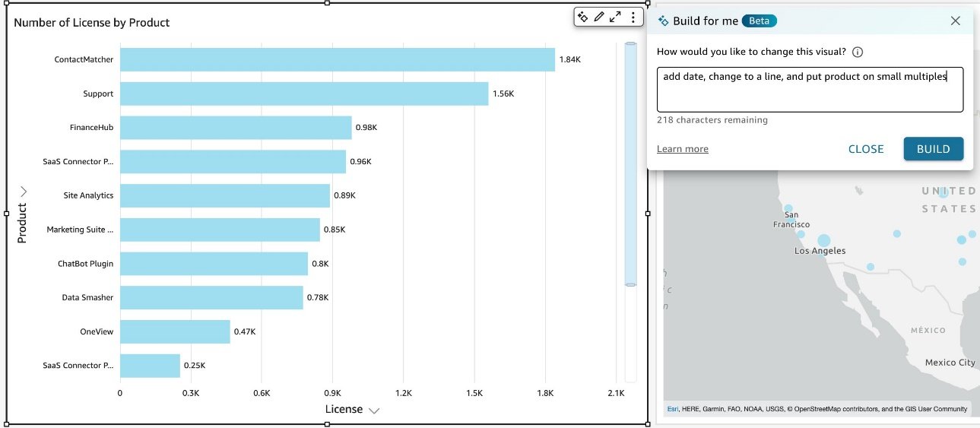Click the FinanceHub axis label
980x428 pixels.
[91, 128]
